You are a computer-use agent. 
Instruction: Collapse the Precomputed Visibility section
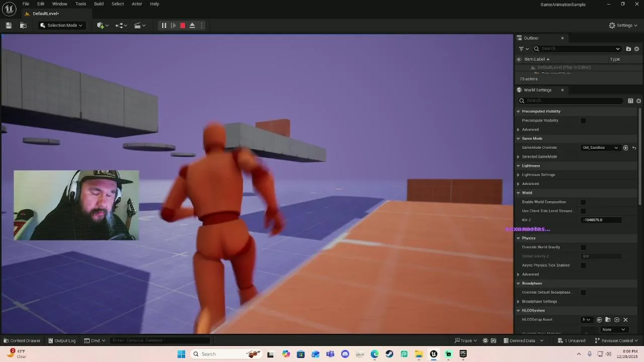[x=518, y=112]
